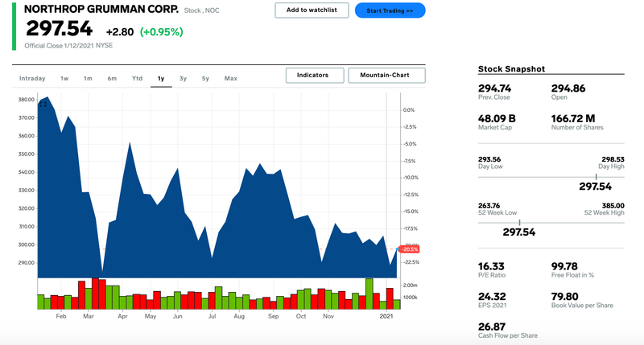Click the -20.5% current price marker
The width and height of the screenshot is (644, 345).
click(x=410, y=249)
